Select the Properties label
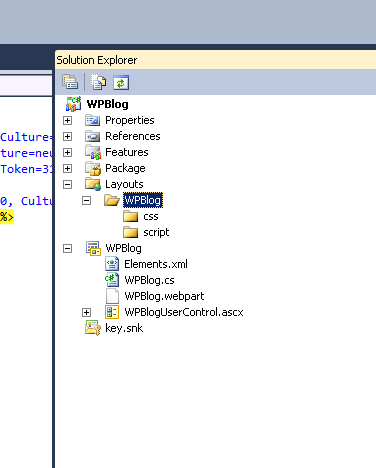Screen dimensions: 376x468 tap(130, 120)
